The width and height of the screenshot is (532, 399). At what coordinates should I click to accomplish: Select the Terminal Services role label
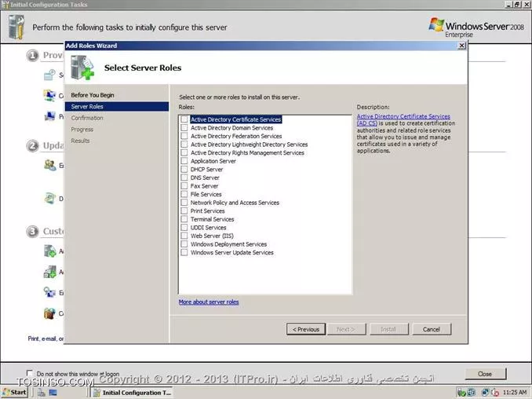tap(212, 219)
